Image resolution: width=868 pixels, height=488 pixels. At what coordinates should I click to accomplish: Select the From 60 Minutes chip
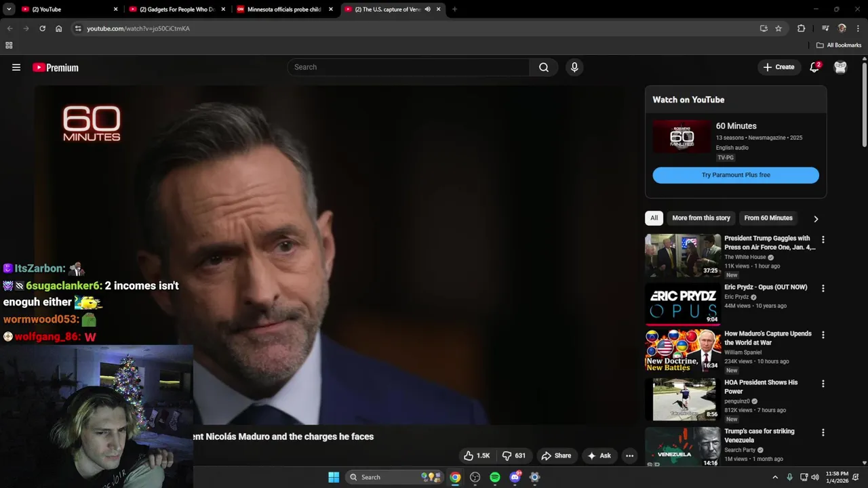(x=768, y=218)
